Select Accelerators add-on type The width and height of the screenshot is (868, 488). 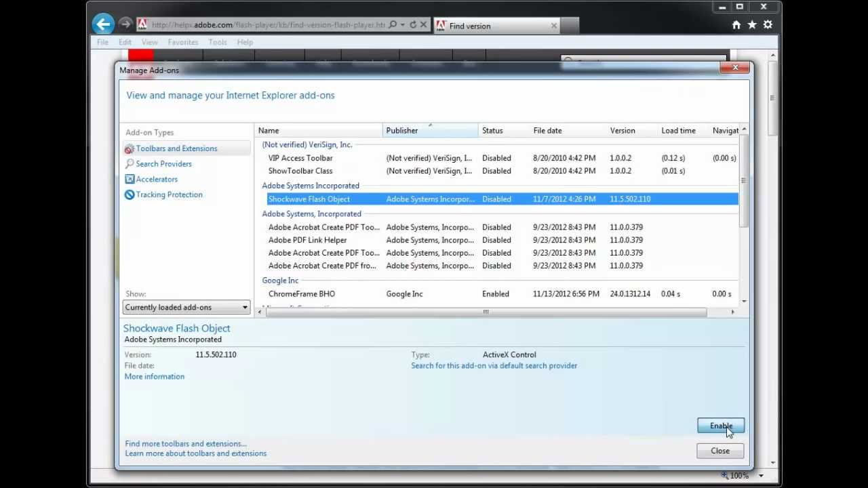(x=157, y=180)
